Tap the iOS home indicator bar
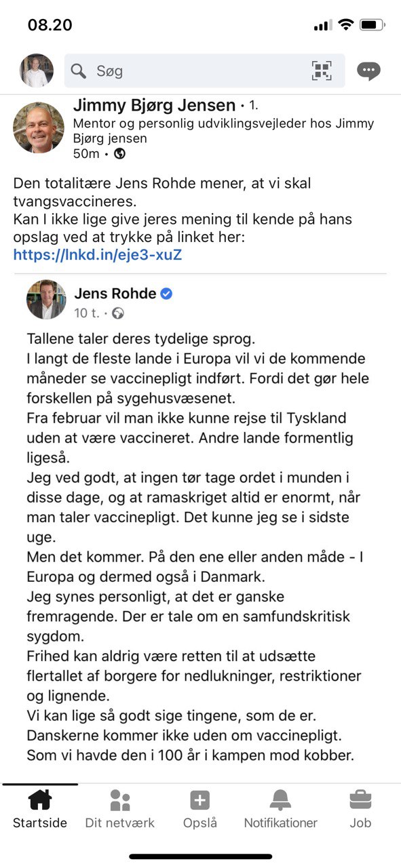This screenshot has width=401, height=868. [x=201, y=856]
